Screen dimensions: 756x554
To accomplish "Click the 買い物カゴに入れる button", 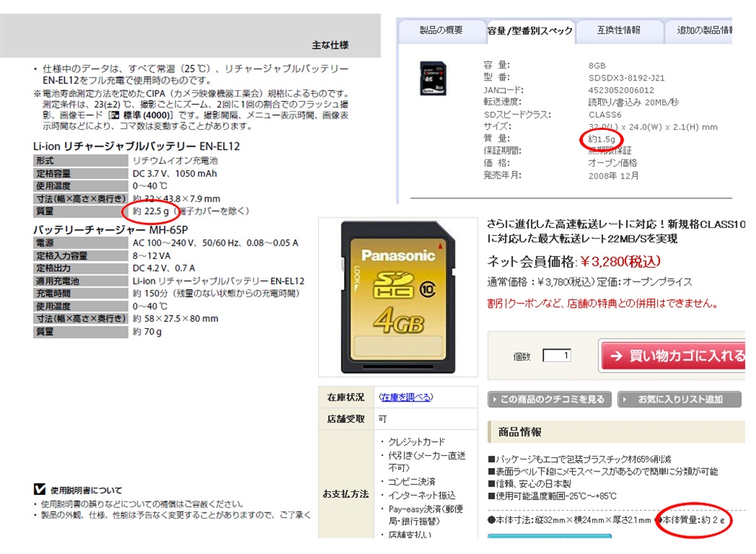I will point(673,356).
